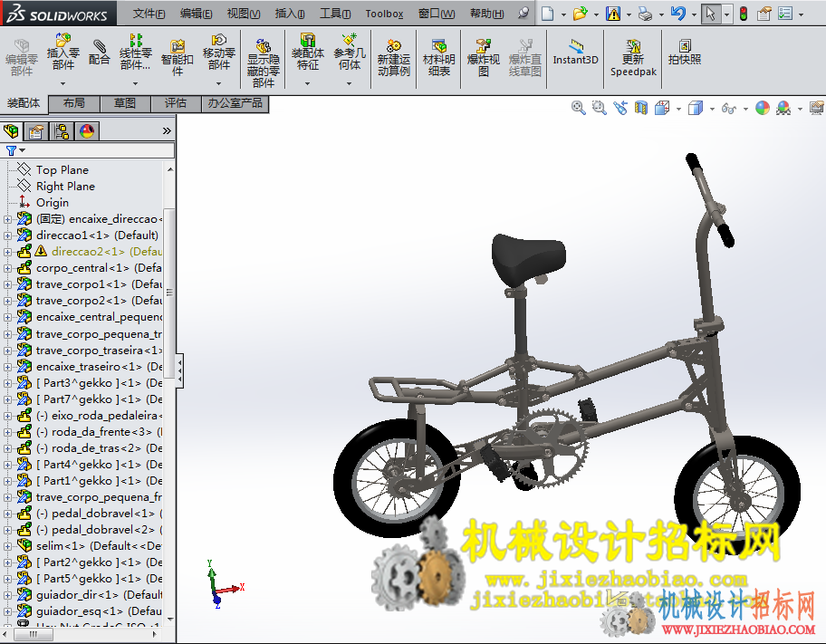
Task: Open ConfigurationManager tab icon
Action: tap(62, 131)
